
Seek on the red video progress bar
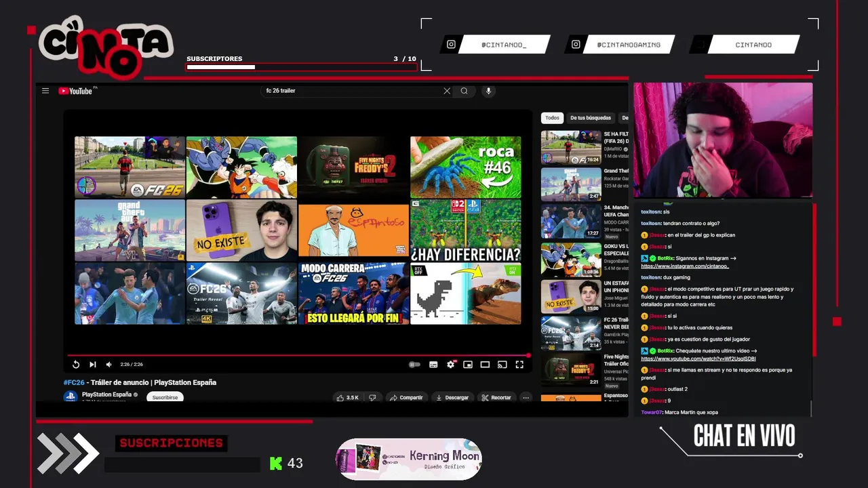pyautogui.click(x=298, y=355)
